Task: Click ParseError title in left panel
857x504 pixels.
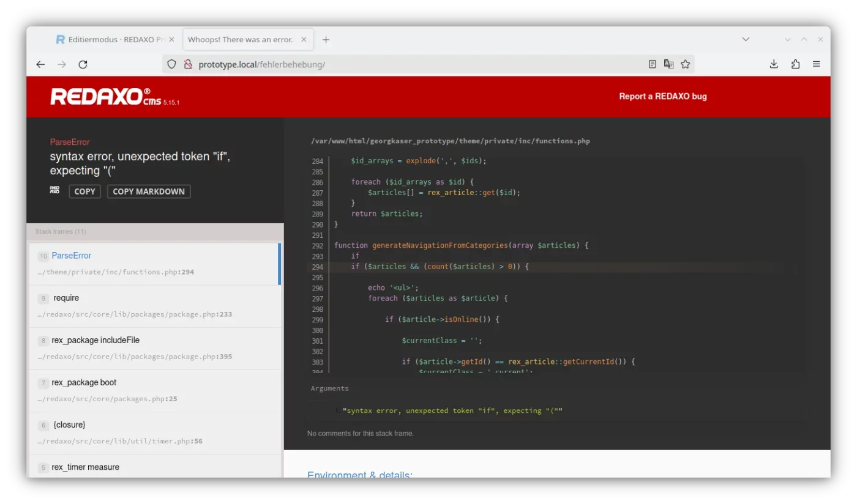Action: click(70, 142)
